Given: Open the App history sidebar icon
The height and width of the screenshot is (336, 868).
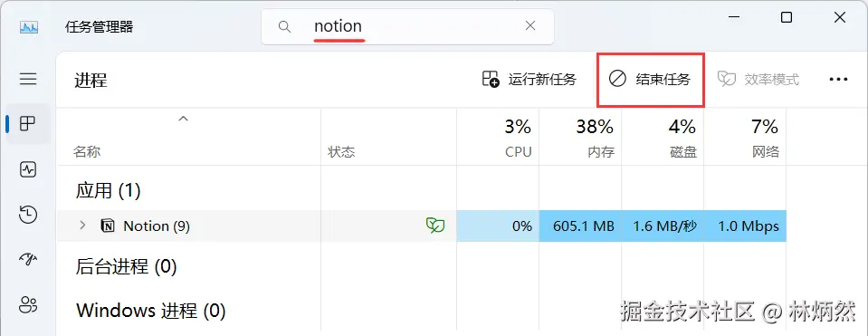Looking at the screenshot, I should (28, 215).
